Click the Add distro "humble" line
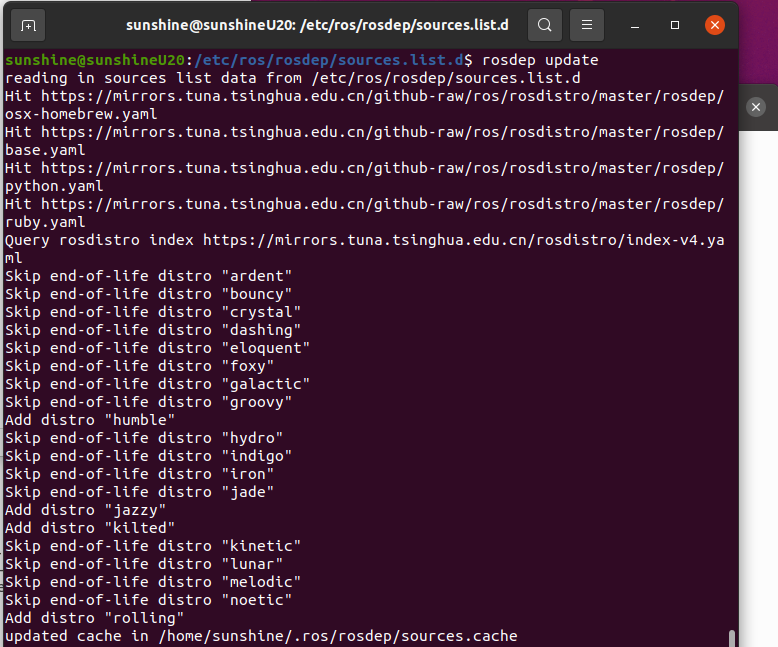The width and height of the screenshot is (778, 647). coord(90,420)
